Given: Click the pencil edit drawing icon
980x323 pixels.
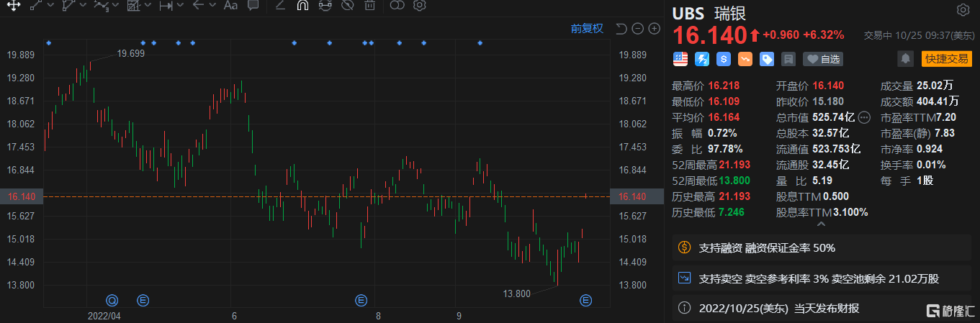Looking at the screenshot, I should pos(280,6).
